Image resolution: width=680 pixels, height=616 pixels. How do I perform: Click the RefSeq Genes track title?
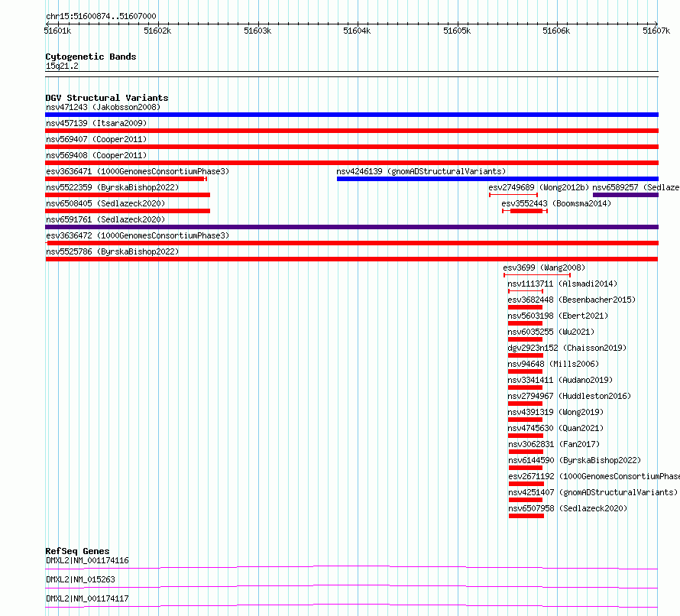pyautogui.click(x=77, y=551)
